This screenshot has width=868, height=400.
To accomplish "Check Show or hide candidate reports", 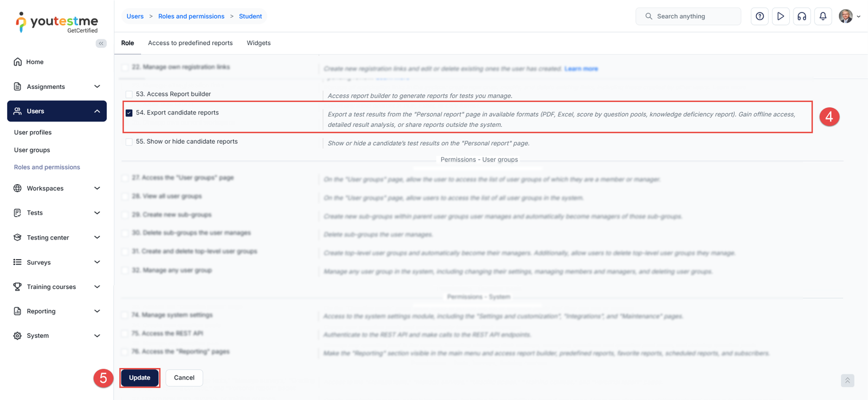I will click(x=129, y=142).
